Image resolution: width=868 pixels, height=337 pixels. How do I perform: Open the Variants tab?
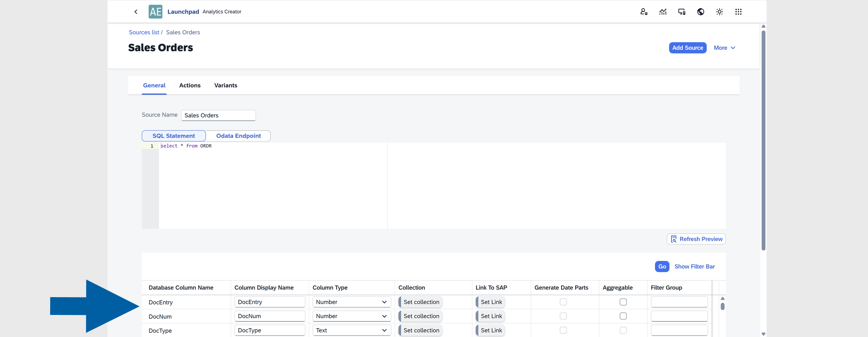[226, 85]
